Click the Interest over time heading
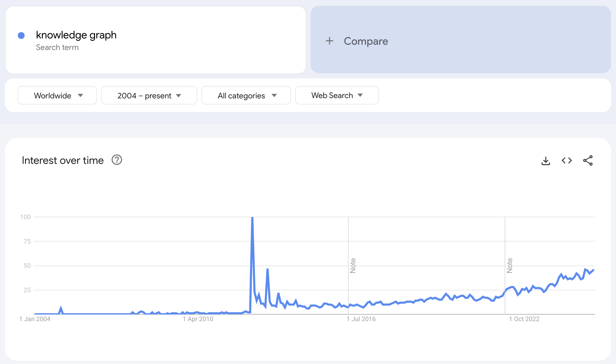Viewport: 616px width, 364px height. [63, 160]
